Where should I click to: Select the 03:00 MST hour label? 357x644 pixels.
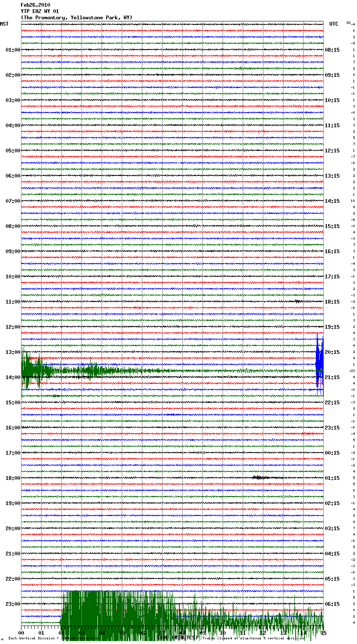point(13,100)
